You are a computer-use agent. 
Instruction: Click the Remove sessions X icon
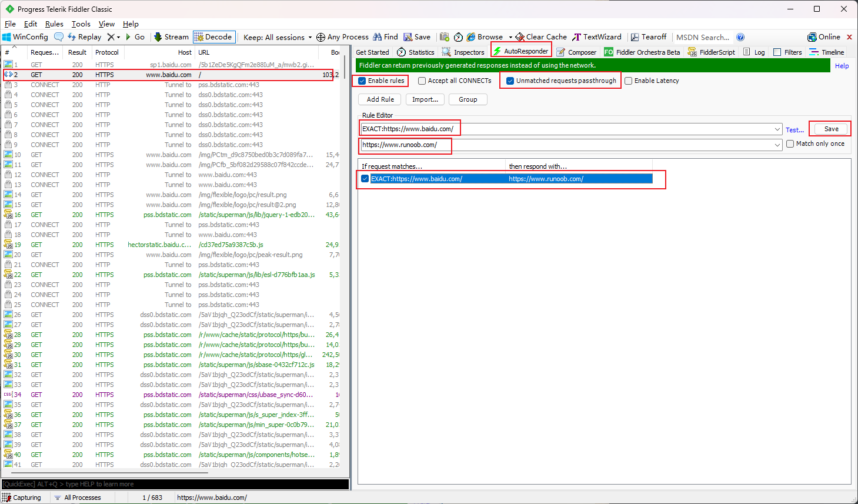(111, 37)
